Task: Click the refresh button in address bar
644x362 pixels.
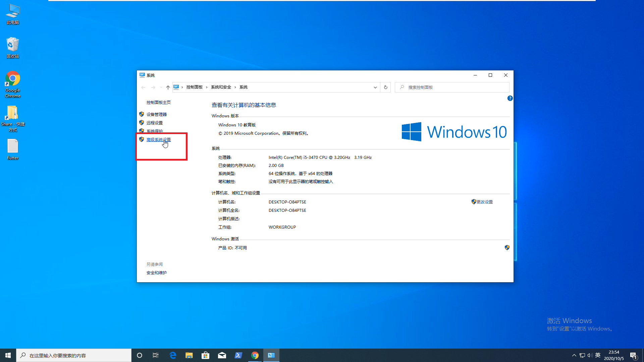Action: (385, 87)
